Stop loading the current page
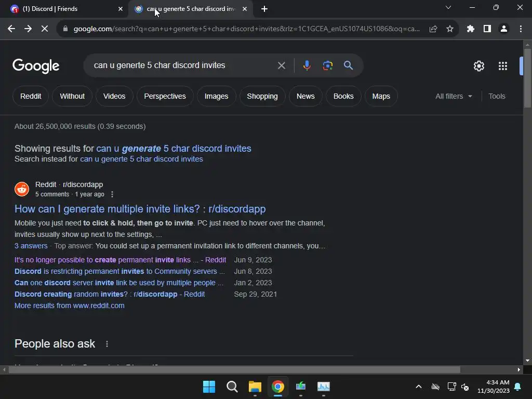532x399 pixels. click(45, 29)
